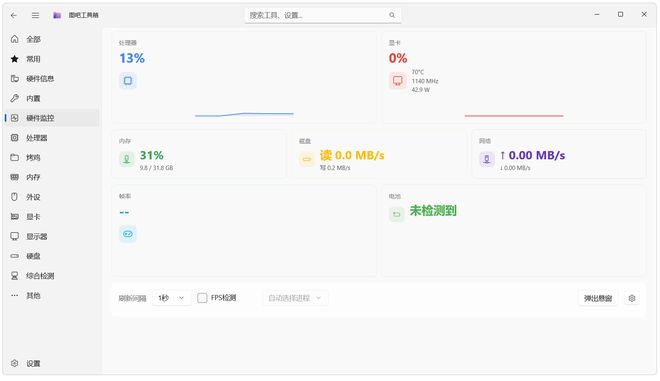Click the 弹出悬窗 button

[598, 298]
